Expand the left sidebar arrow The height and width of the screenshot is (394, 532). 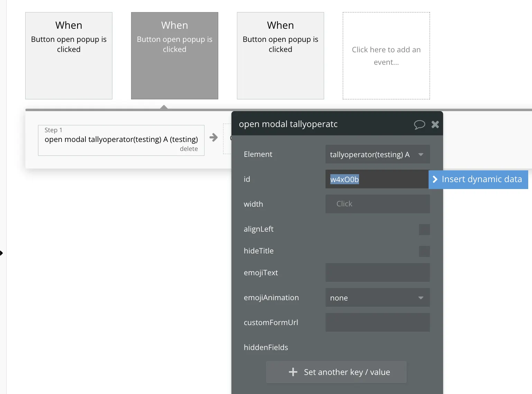(2, 253)
